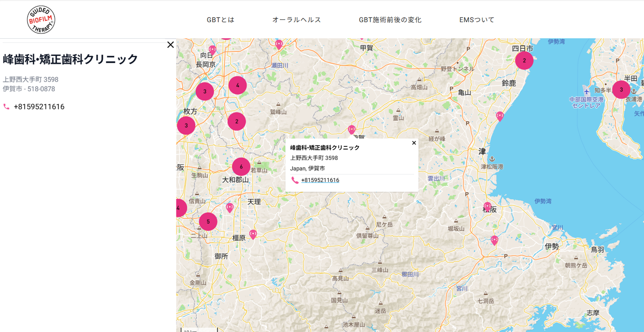Image resolution: width=644 pixels, height=332 pixels.
Task: Close the map info popup
Action: click(414, 143)
